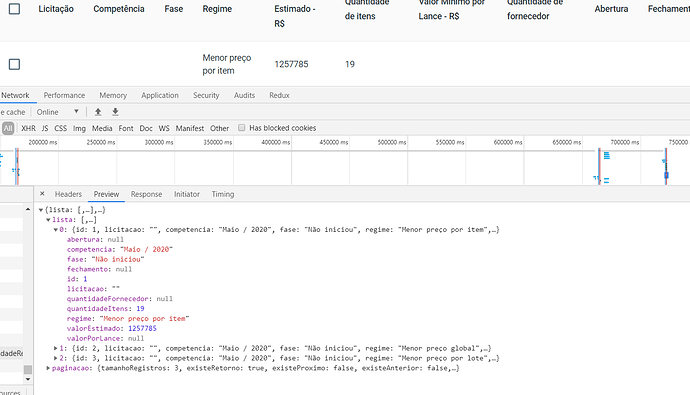Select the All filter badge
The width and height of the screenshot is (690, 395).
tap(8, 128)
